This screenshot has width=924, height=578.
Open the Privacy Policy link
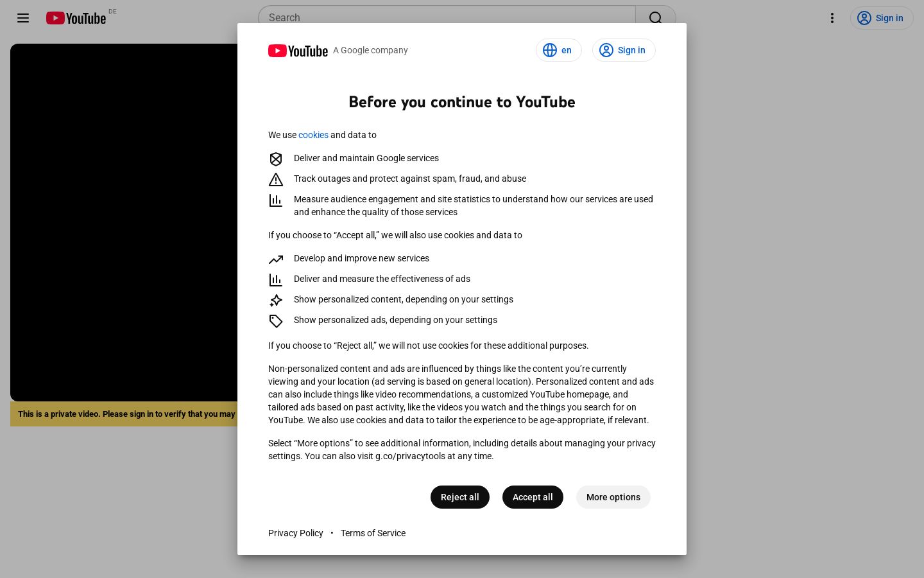[x=296, y=533]
